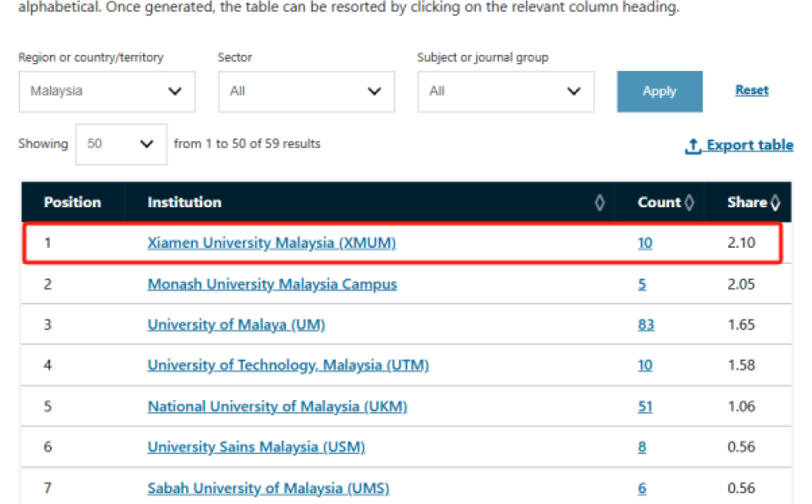
Task: Click the Institution column header text
Action: pos(184,202)
